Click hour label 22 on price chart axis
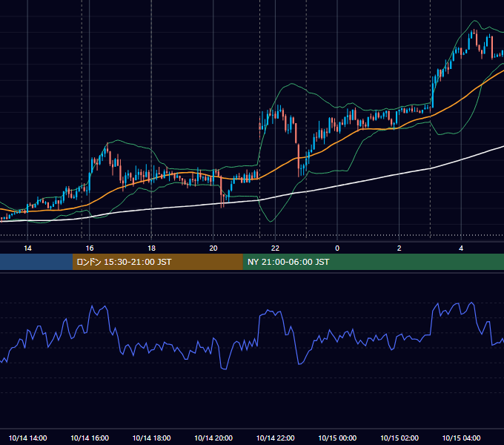This screenshot has height=445, width=504. pyautogui.click(x=275, y=248)
